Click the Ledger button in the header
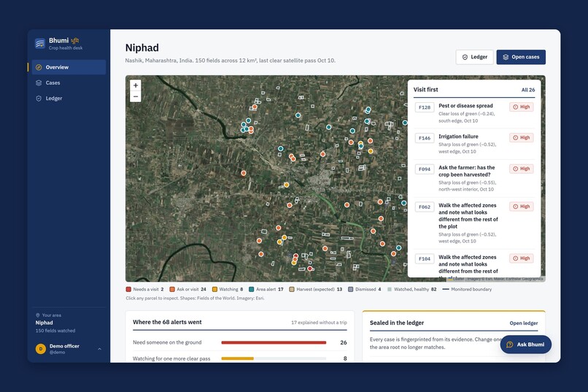 click(474, 57)
